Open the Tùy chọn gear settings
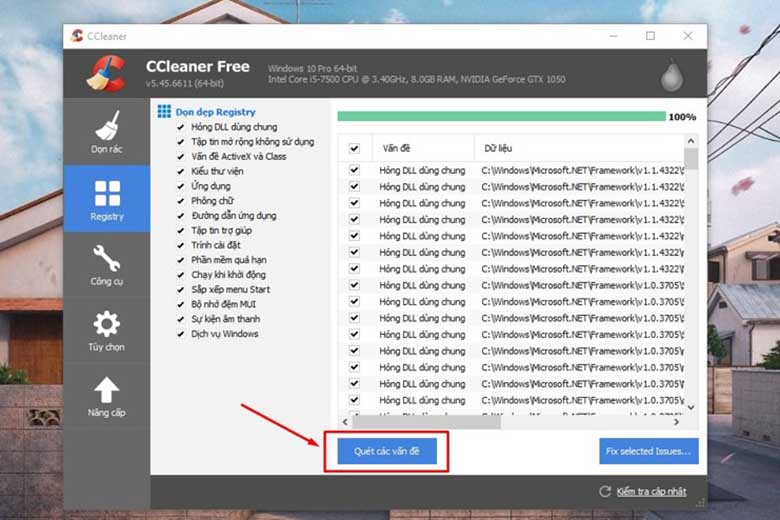 click(106, 331)
